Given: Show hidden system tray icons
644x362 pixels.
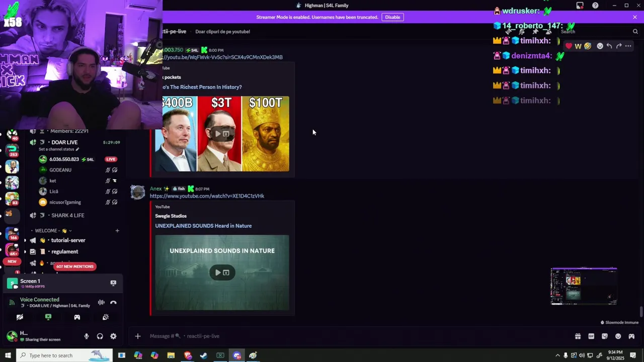Looking at the screenshot, I should (x=557, y=355).
